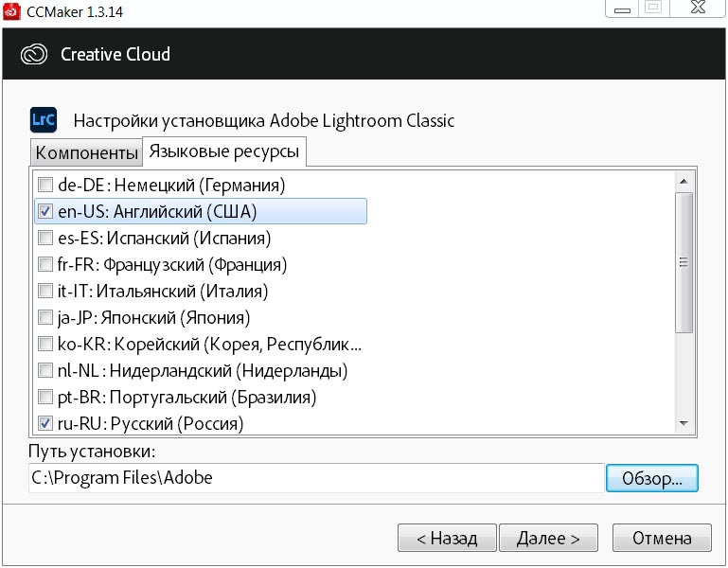The width and height of the screenshot is (728, 568).
Task: Select the row text 'pt-BR: Португальский (Бразилия)'
Action: [187, 397]
